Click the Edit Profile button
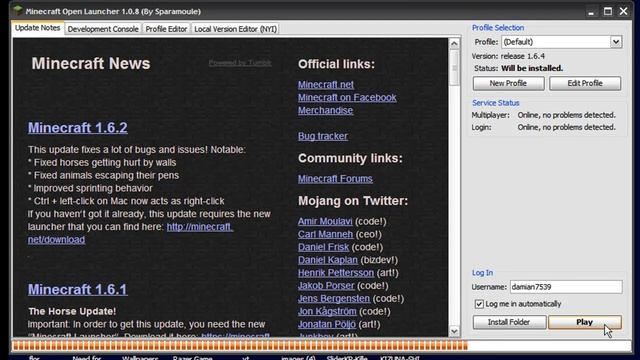The height and width of the screenshot is (360, 640). (585, 83)
